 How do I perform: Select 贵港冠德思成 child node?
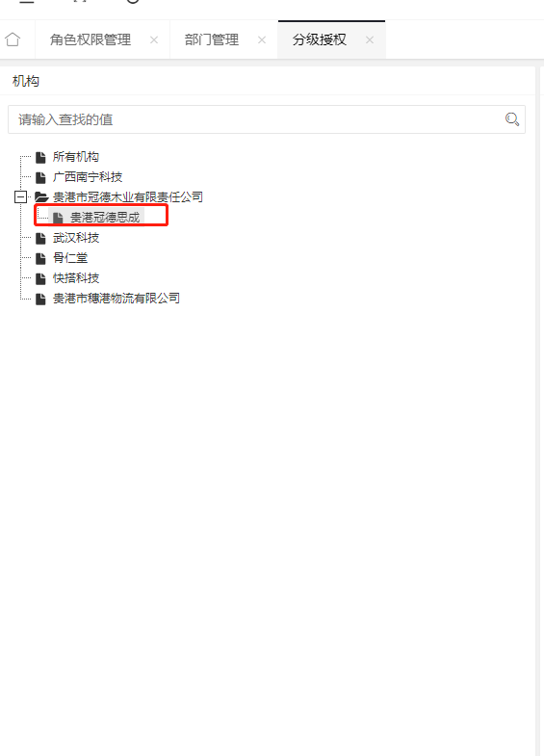(105, 218)
